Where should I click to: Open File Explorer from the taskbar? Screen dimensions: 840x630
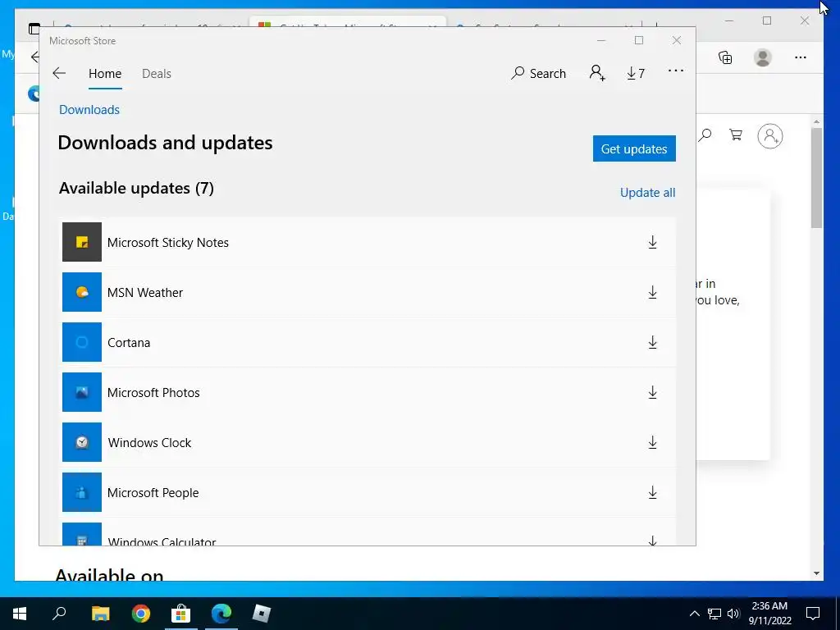[101, 614]
